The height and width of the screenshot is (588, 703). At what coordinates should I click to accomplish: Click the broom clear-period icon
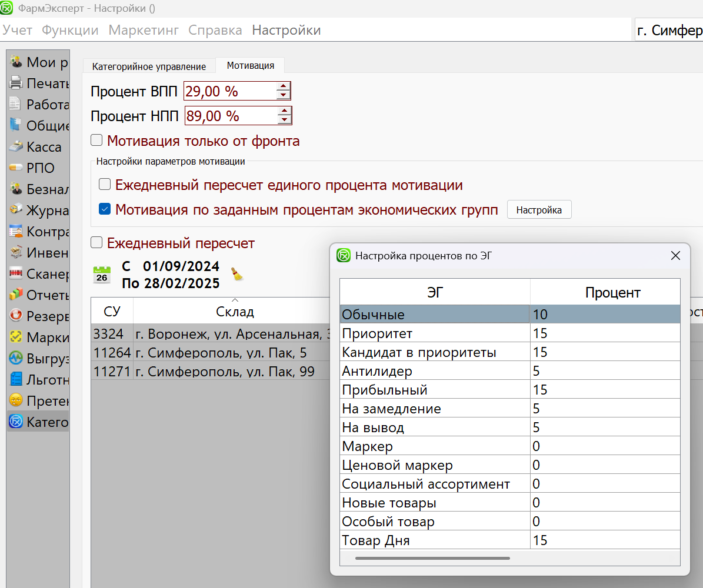pyautogui.click(x=236, y=274)
